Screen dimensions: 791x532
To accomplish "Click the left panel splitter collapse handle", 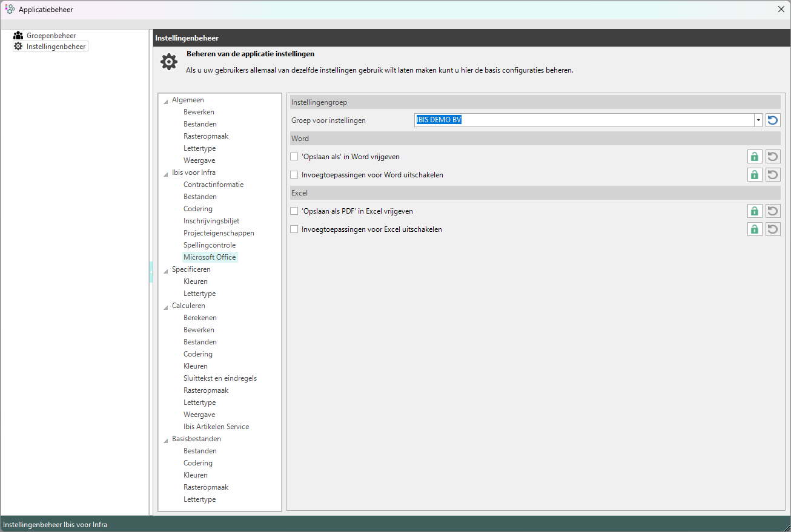I will tap(151, 272).
